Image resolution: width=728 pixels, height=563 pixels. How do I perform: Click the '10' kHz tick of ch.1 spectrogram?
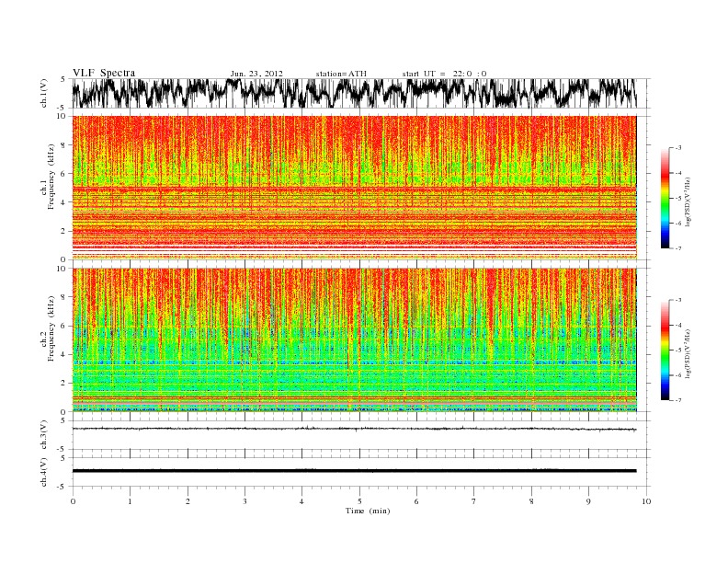63,116
